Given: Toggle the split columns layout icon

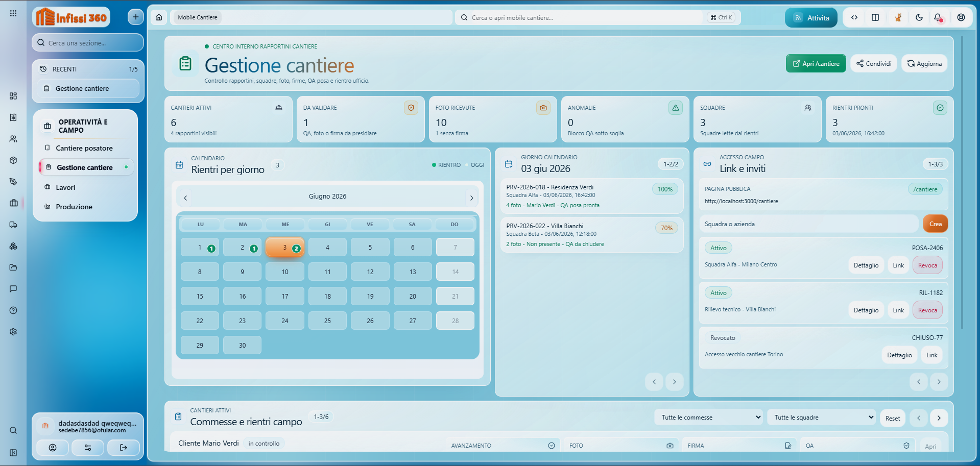Looking at the screenshot, I should tap(875, 17).
